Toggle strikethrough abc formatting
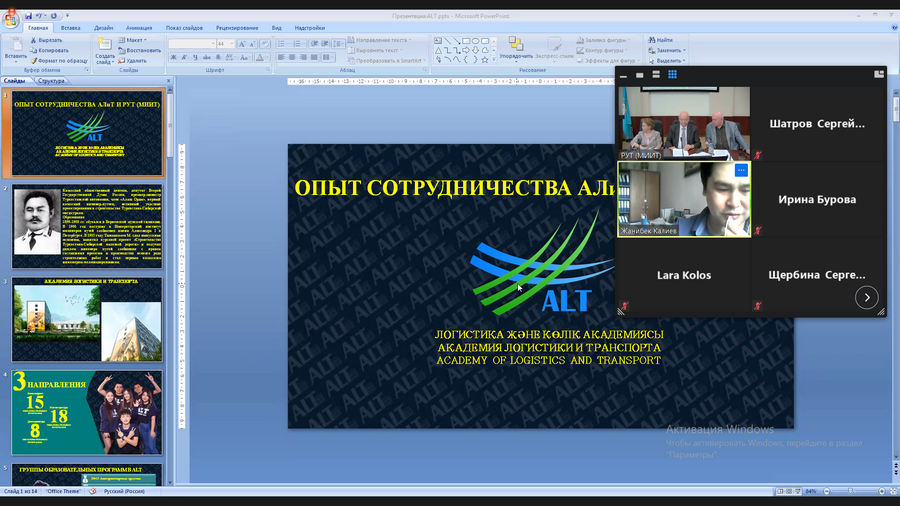900x506 pixels. [x=207, y=57]
